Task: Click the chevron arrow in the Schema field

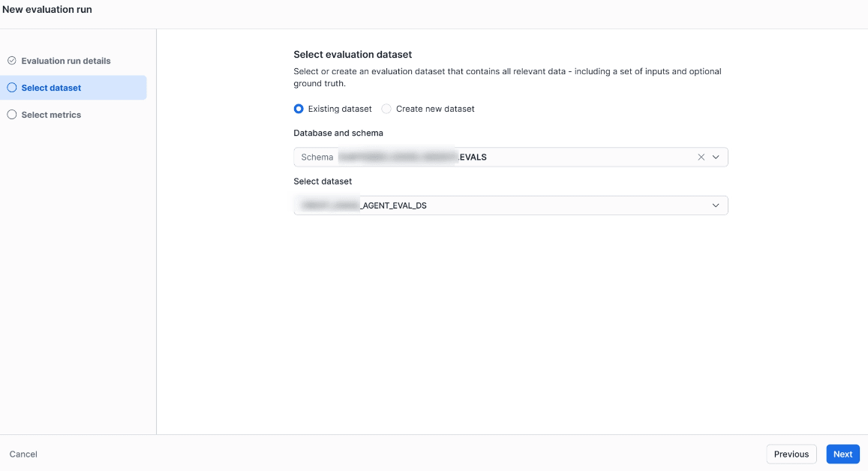Action: click(x=716, y=157)
